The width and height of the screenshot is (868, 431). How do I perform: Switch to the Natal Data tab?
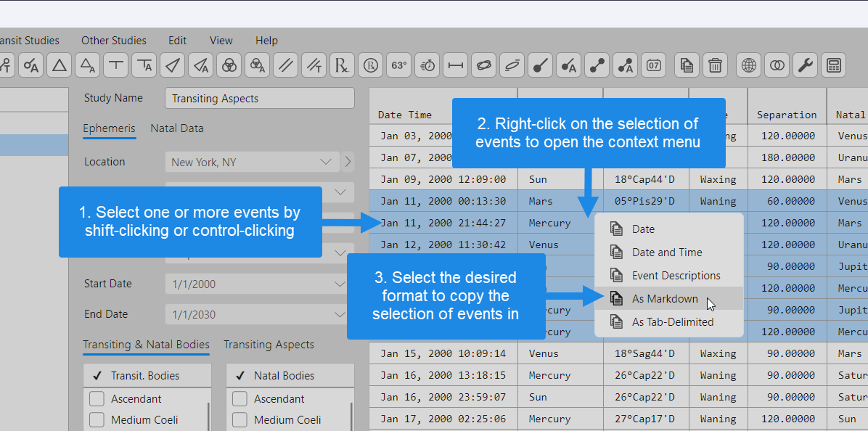(177, 128)
